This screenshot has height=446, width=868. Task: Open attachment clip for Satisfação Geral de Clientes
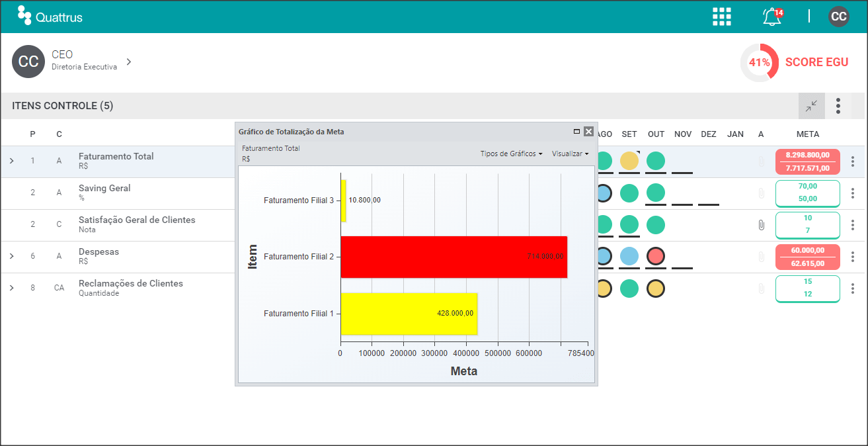(x=761, y=225)
